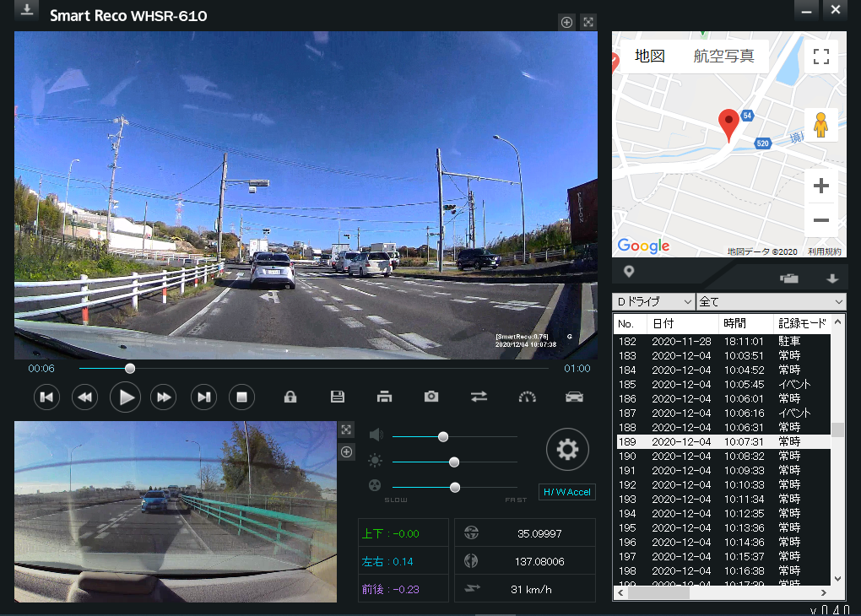
Task: Toggle fullscreen on the main video view
Action: coord(588,22)
